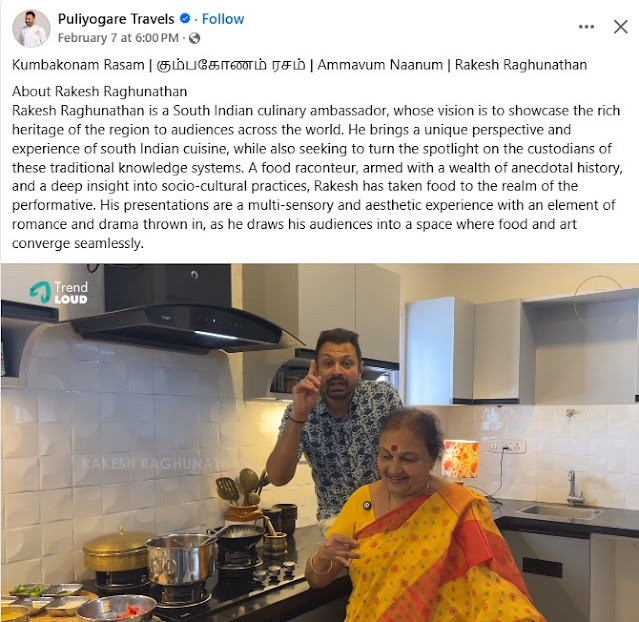639x622 pixels.
Task: Click the About Rakesh Raghunathan heading
Action: (99, 92)
